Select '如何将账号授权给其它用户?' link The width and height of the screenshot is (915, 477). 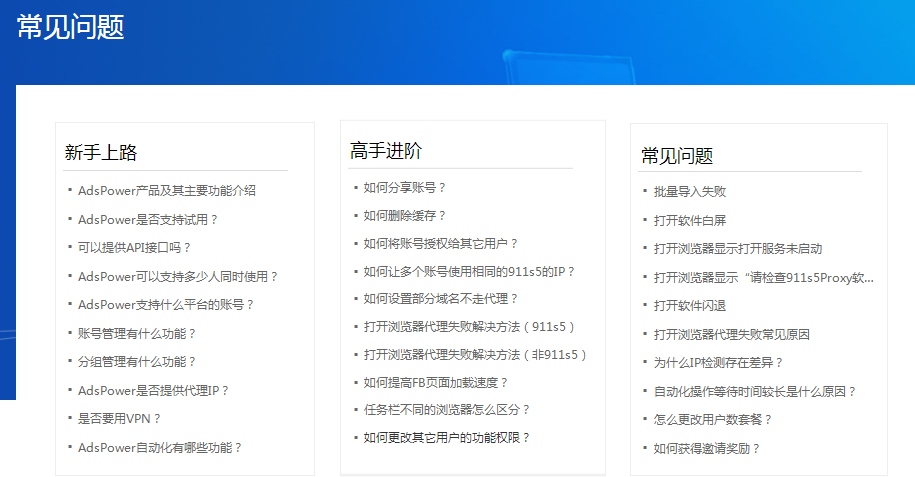441,244
